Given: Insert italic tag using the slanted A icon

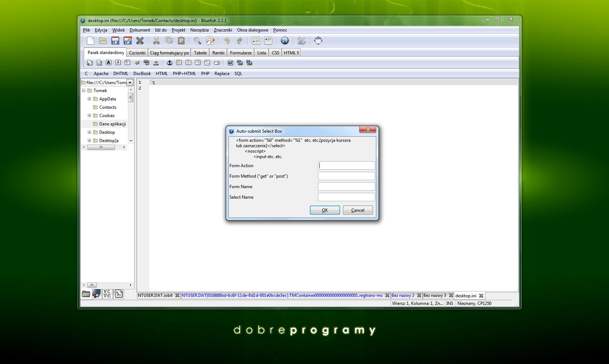Looking at the screenshot, I should point(118,63).
